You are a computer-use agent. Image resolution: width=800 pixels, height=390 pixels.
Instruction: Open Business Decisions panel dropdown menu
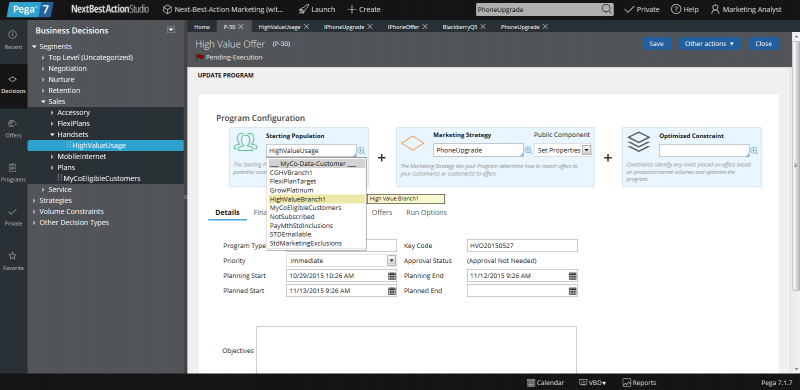[x=171, y=30]
